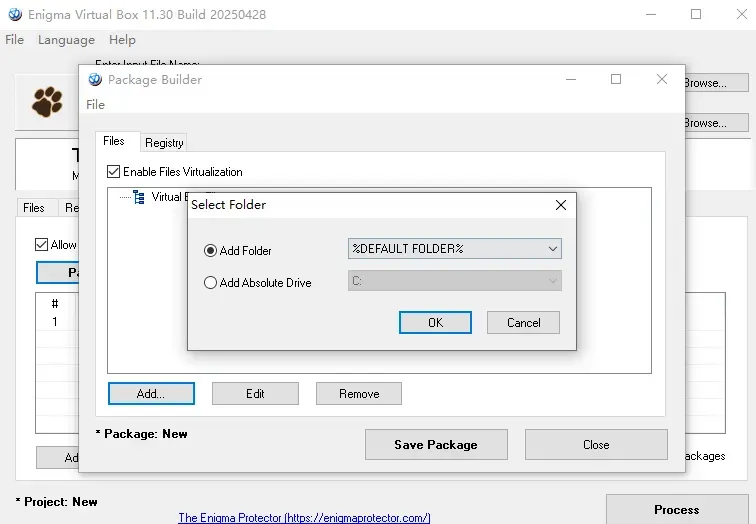Select the Add Absolute Drive radio button
The height and width of the screenshot is (524, 756).
210,282
